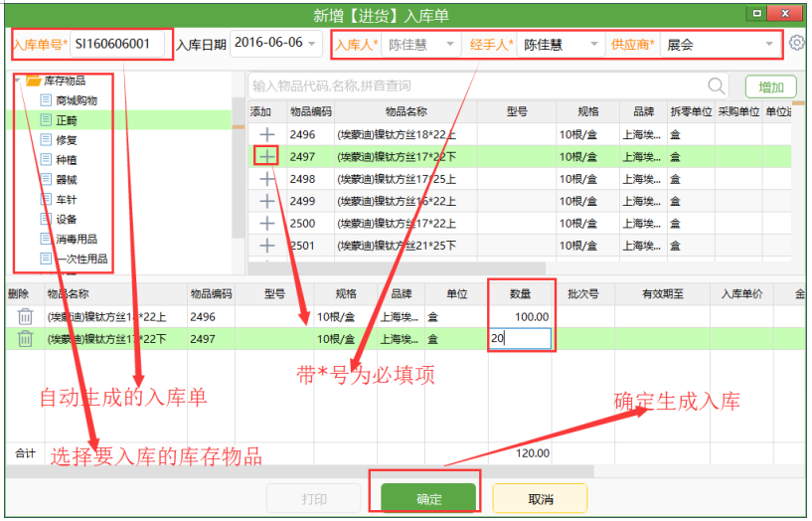Click the 拆零单位 column header
Image resolution: width=812 pixels, height=521 pixels.
click(x=691, y=112)
